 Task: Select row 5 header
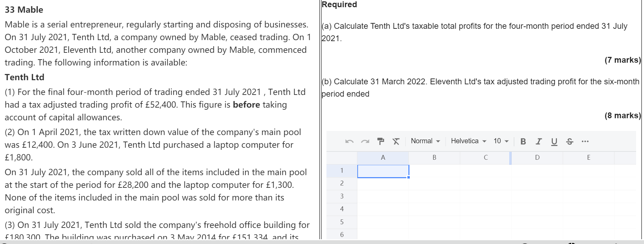[x=342, y=222]
